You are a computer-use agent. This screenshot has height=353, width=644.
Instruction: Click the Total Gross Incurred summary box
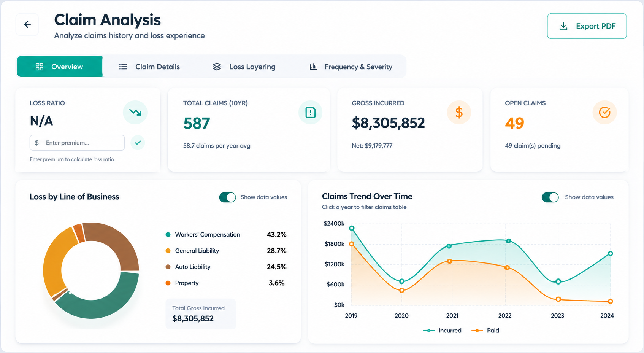pos(201,314)
